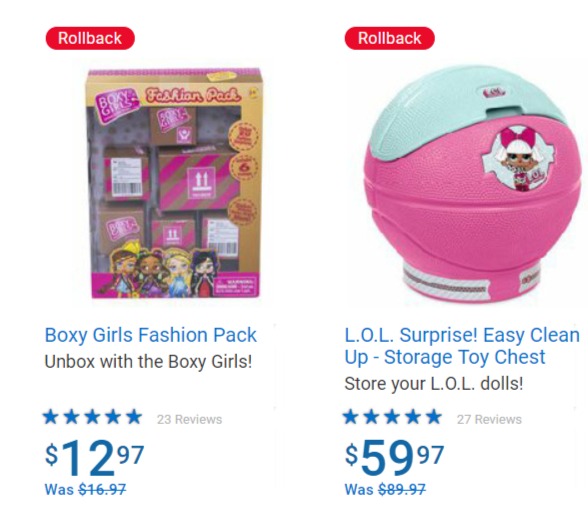Click the 23 Reviews link
Screen dimensions: 588x509
pyautogui.click(x=189, y=419)
